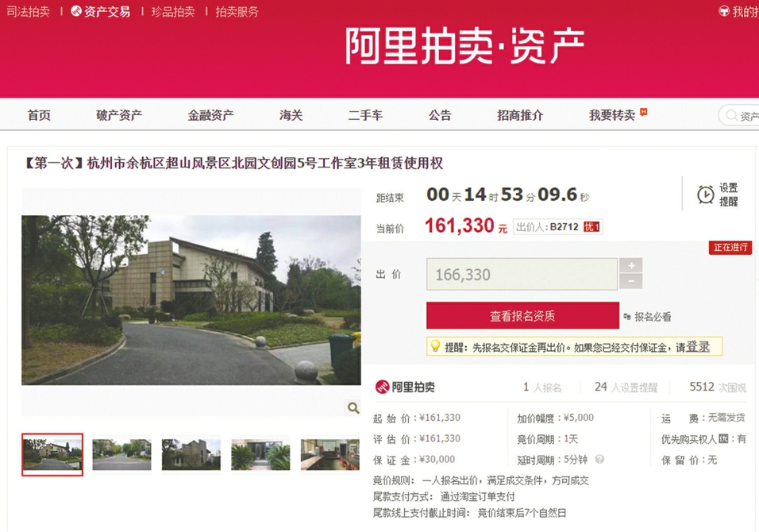Click the alarm clock reminder icon
The image size is (759, 532).
705,195
